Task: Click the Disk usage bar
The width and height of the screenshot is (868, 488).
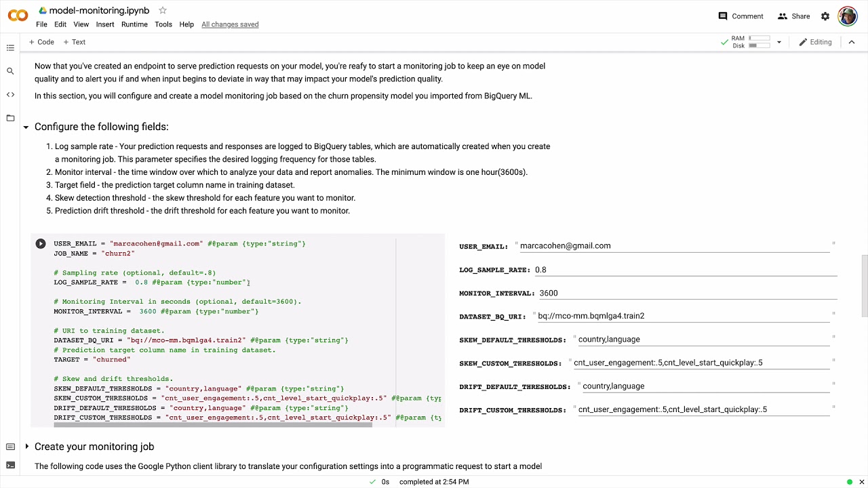Action: tap(759, 45)
